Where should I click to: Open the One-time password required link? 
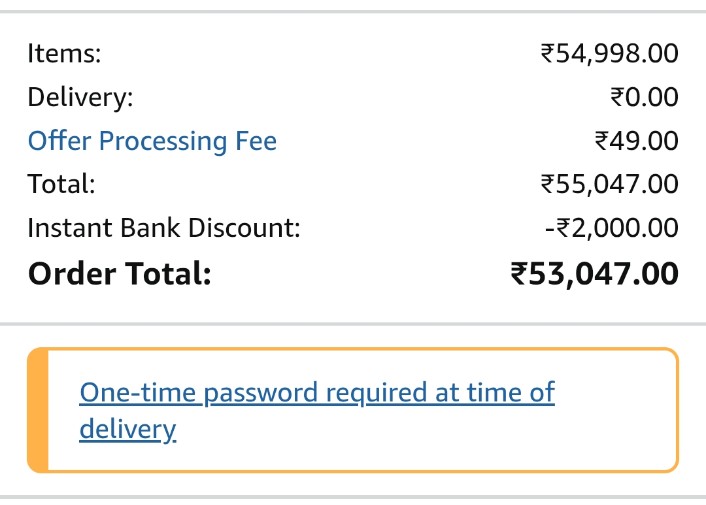tap(316, 392)
